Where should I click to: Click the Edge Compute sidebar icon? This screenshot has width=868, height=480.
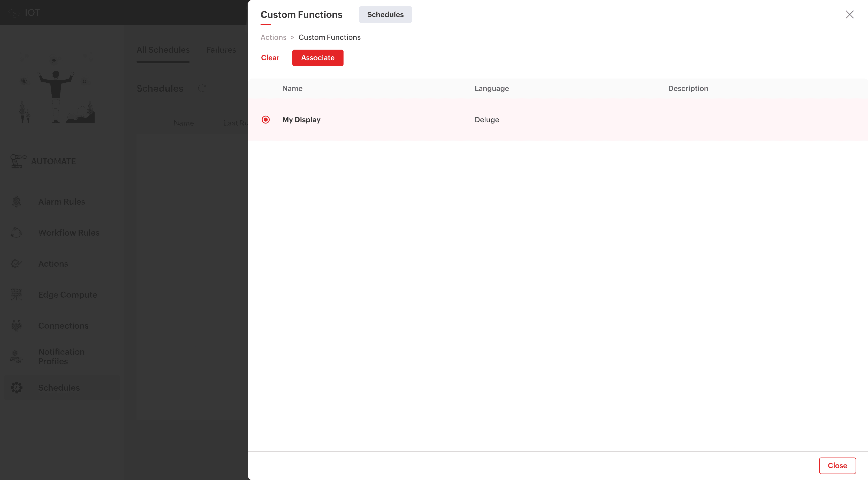tap(17, 295)
